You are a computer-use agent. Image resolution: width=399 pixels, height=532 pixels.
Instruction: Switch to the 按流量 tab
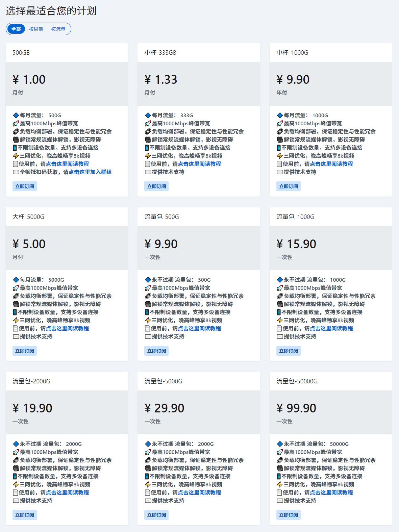58,29
